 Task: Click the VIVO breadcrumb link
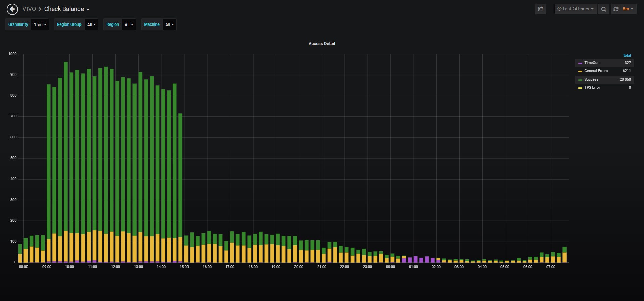(29, 9)
